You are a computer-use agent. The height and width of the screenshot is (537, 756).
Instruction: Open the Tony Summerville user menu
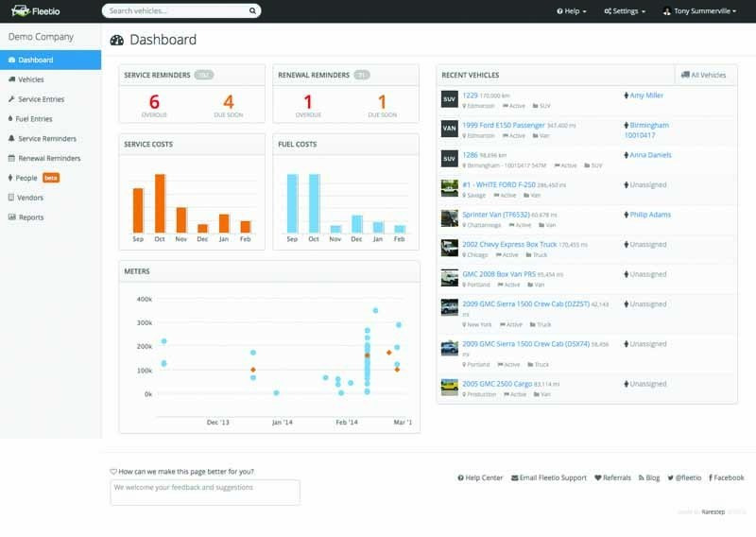pyautogui.click(x=699, y=11)
